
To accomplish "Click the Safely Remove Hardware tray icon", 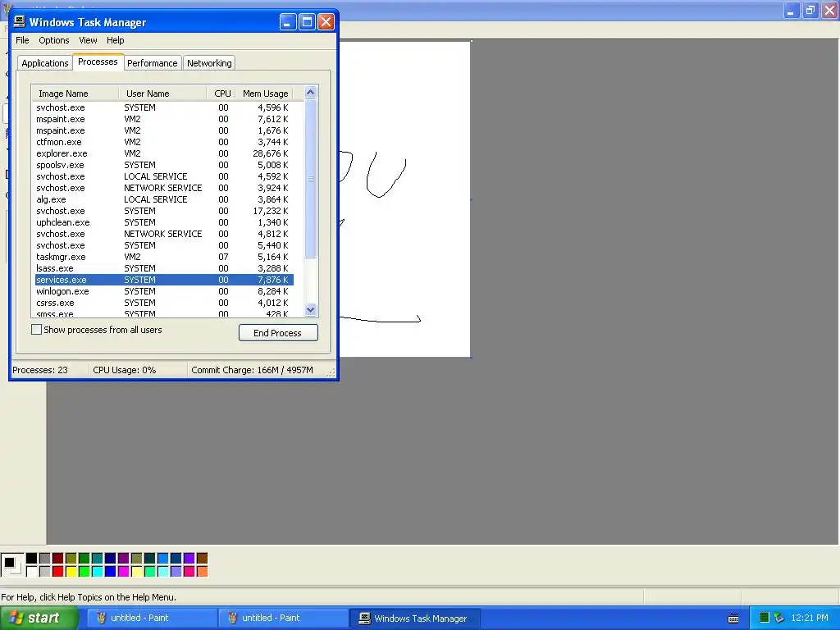I will tap(779, 618).
